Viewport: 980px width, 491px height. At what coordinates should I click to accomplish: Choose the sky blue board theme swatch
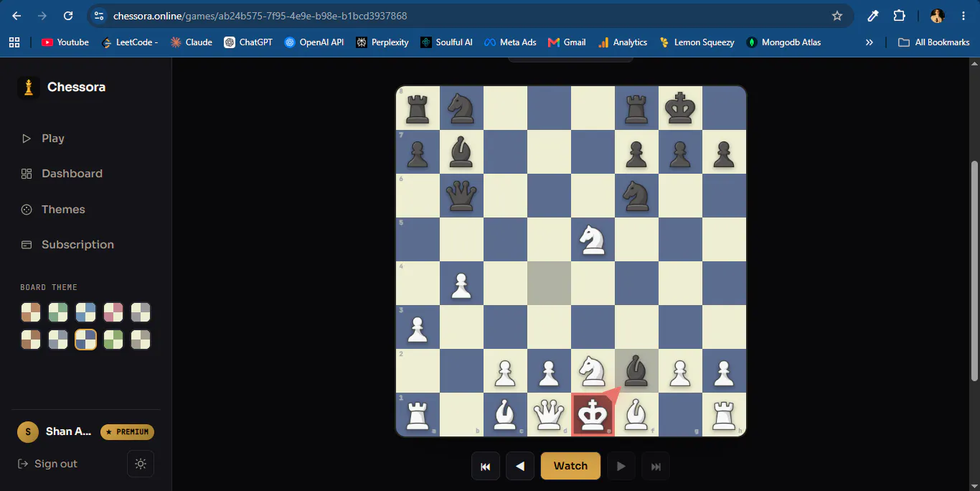click(85, 312)
